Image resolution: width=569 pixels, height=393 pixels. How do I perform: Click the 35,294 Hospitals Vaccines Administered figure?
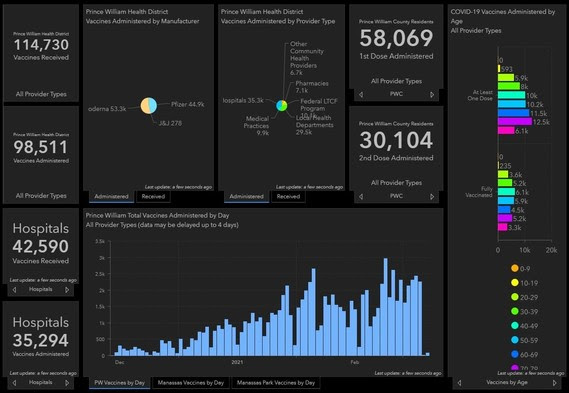41,340
